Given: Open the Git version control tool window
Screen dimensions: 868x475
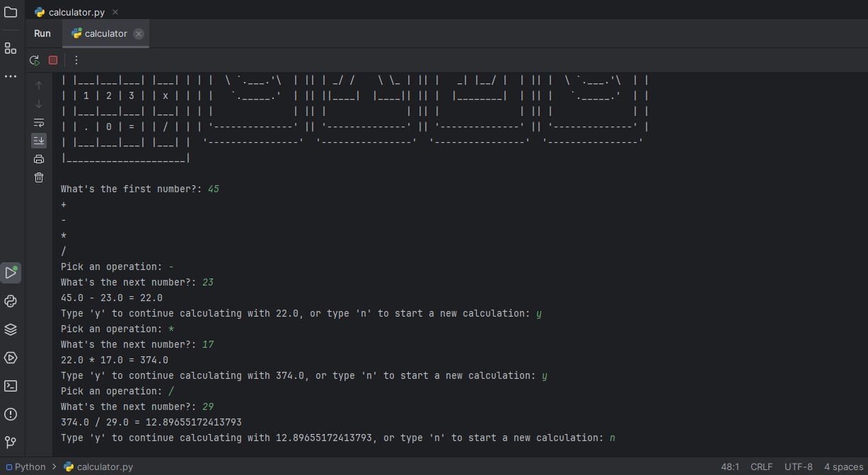Looking at the screenshot, I should pos(11,442).
